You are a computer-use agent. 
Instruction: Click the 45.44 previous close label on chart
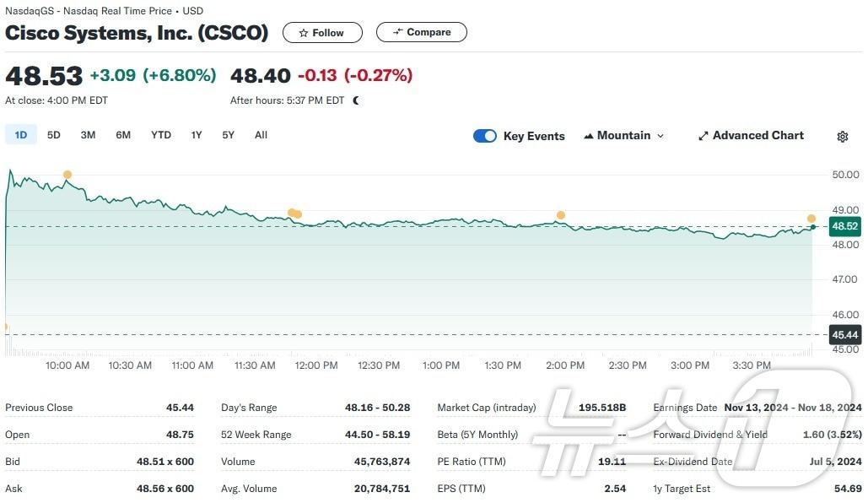pos(844,335)
